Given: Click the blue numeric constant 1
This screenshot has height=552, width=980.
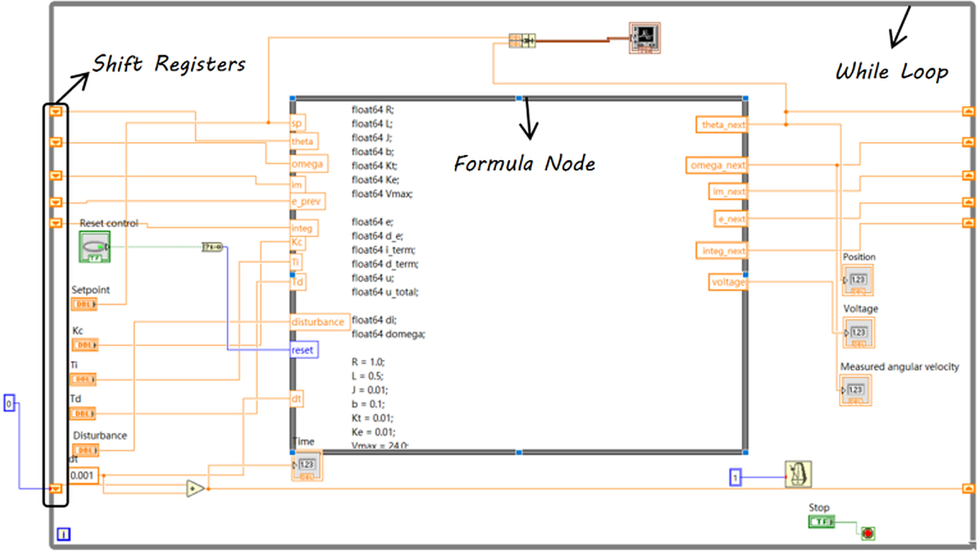Looking at the screenshot, I should pos(735,477).
